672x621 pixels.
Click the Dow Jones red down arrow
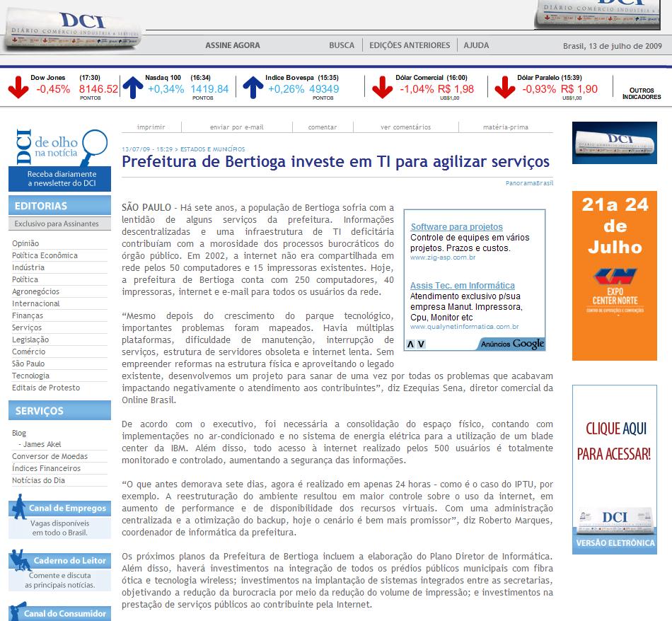point(18,87)
